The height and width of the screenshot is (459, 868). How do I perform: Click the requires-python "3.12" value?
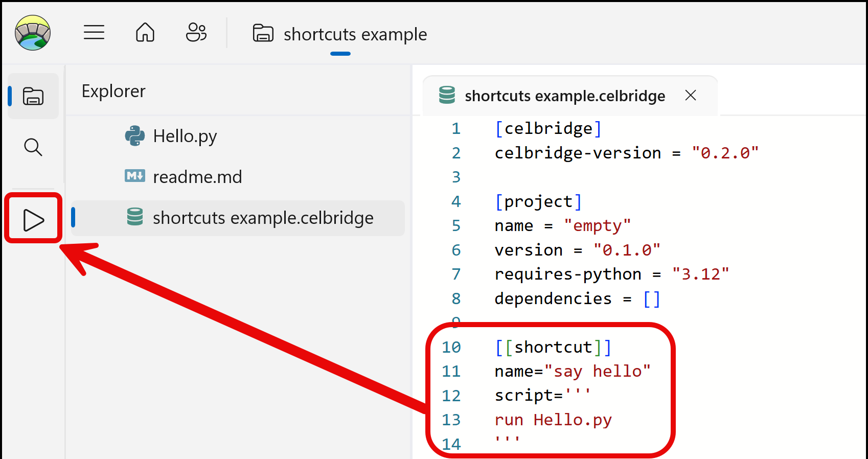700,274
